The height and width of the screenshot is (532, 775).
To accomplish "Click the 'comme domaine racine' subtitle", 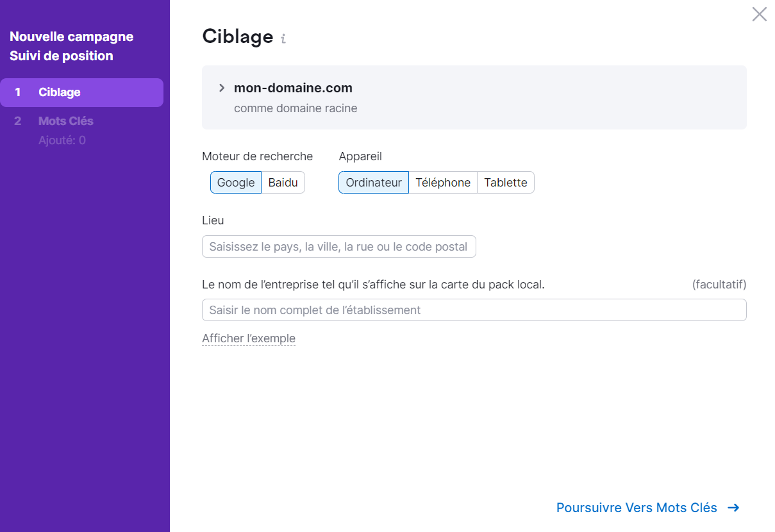I will [296, 108].
